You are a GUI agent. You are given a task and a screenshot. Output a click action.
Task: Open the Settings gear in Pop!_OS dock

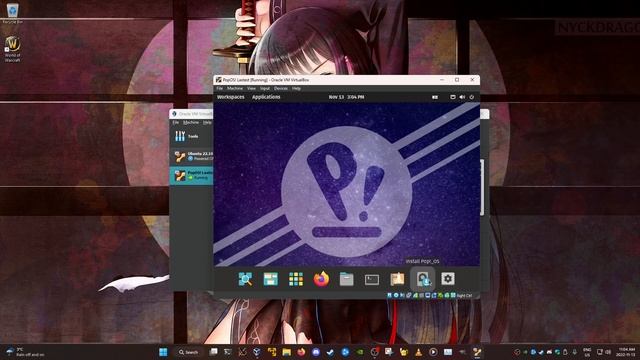(448, 279)
